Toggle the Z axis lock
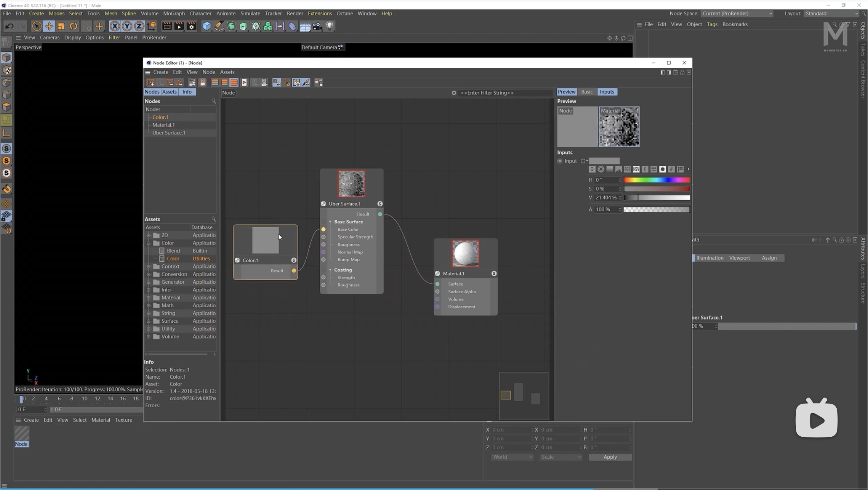Screen dimensions: 868x490 coord(139,26)
